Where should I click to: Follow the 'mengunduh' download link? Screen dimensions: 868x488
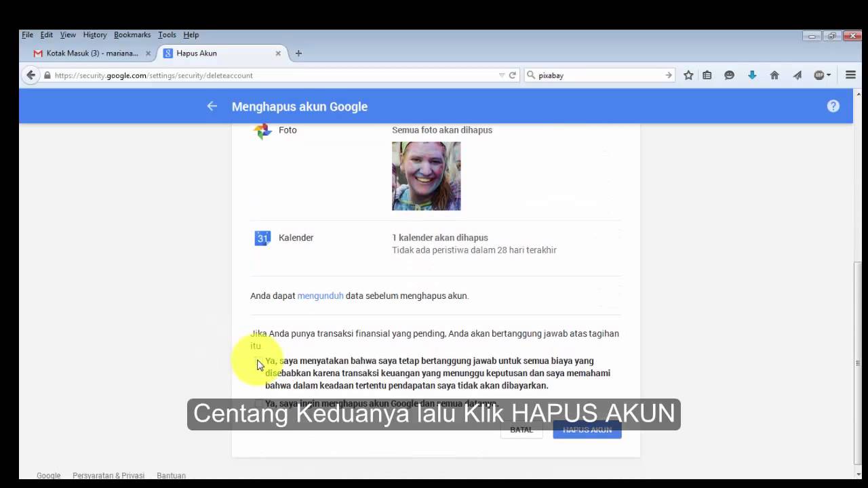(x=320, y=296)
